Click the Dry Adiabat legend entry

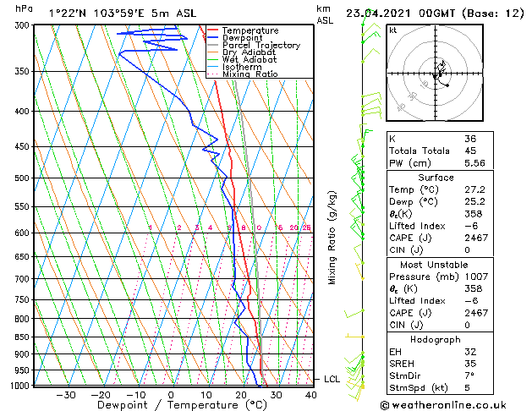(249, 52)
